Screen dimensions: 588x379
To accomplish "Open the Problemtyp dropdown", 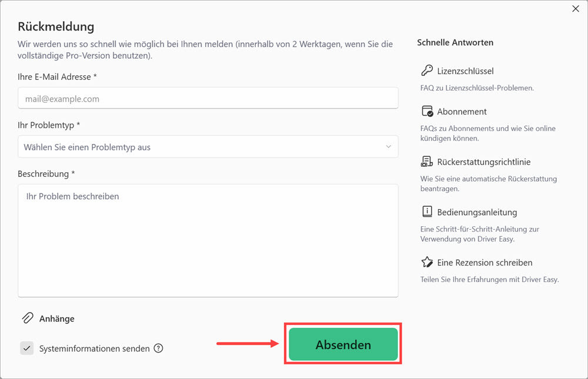I will (208, 146).
